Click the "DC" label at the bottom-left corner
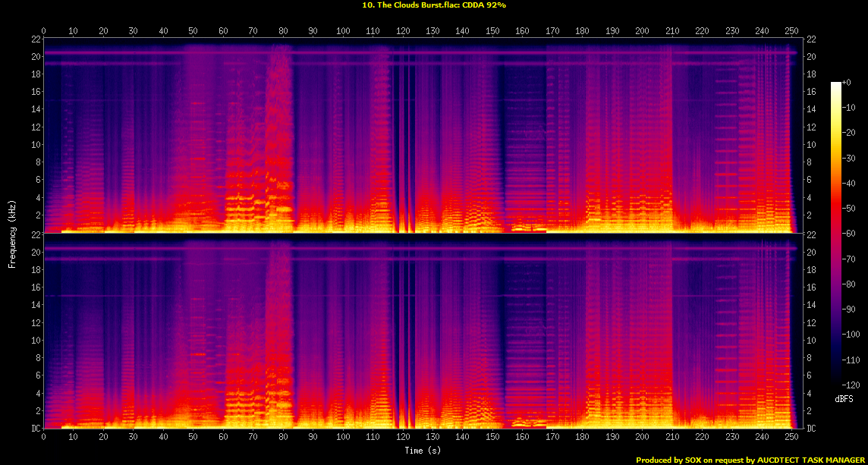Viewport: 868px width, 465px height. [35, 429]
